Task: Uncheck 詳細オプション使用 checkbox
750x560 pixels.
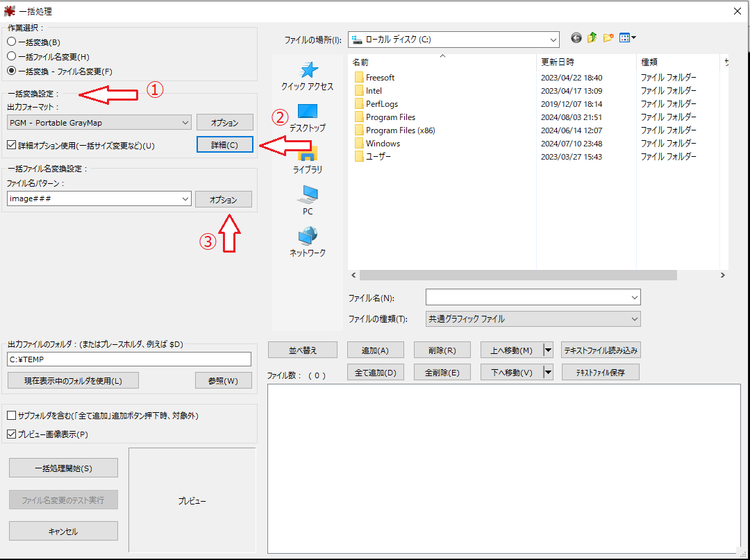Action: [11, 146]
